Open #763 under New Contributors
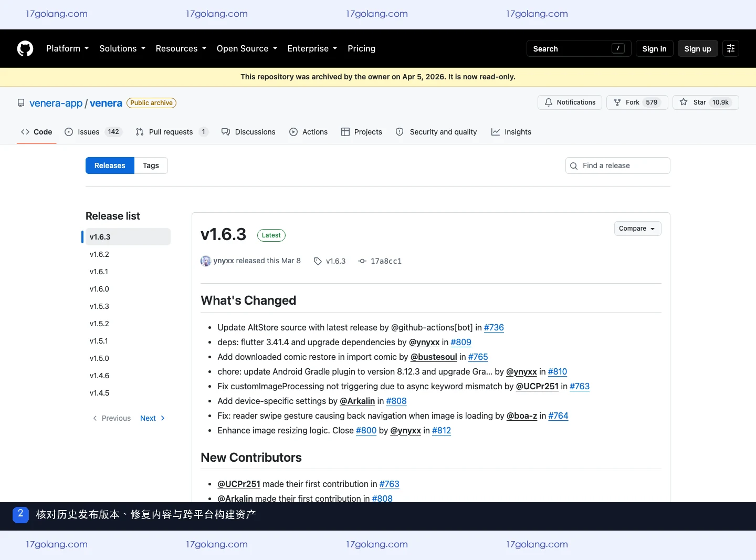This screenshot has height=560, width=756. click(390, 484)
